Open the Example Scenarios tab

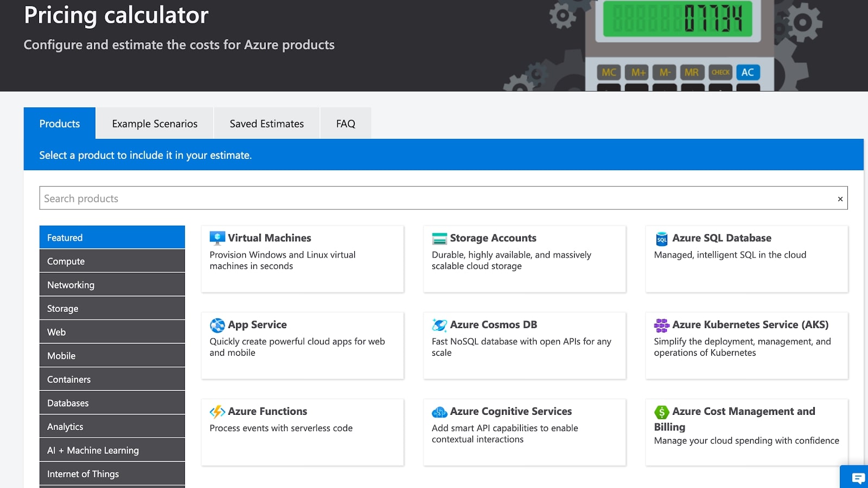tap(155, 124)
